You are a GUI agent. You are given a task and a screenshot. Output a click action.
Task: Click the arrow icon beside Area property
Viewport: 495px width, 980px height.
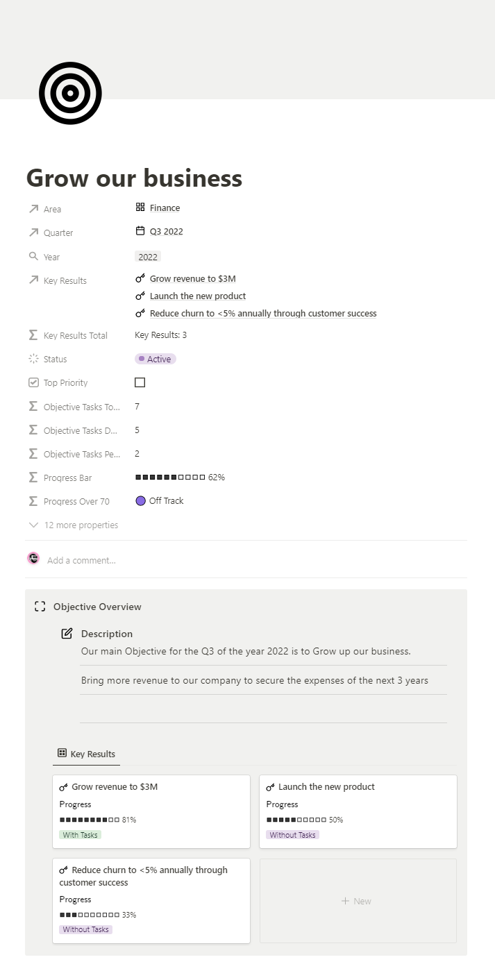click(33, 208)
